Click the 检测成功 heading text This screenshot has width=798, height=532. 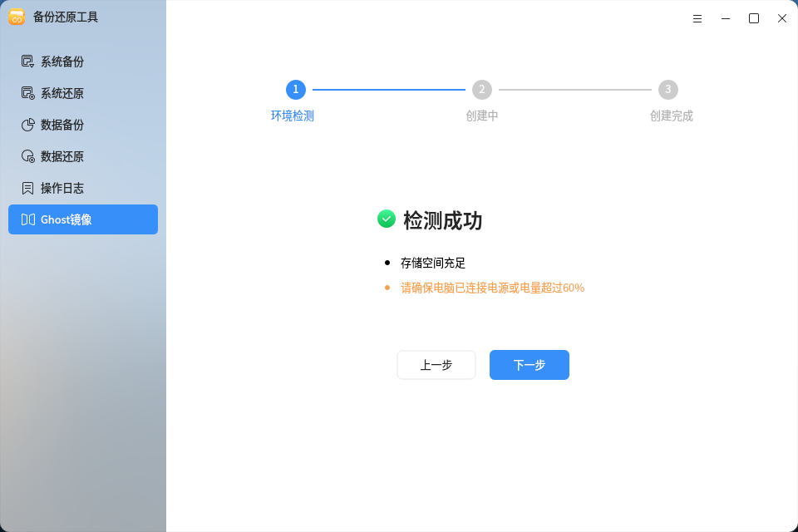(x=443, y=220)
